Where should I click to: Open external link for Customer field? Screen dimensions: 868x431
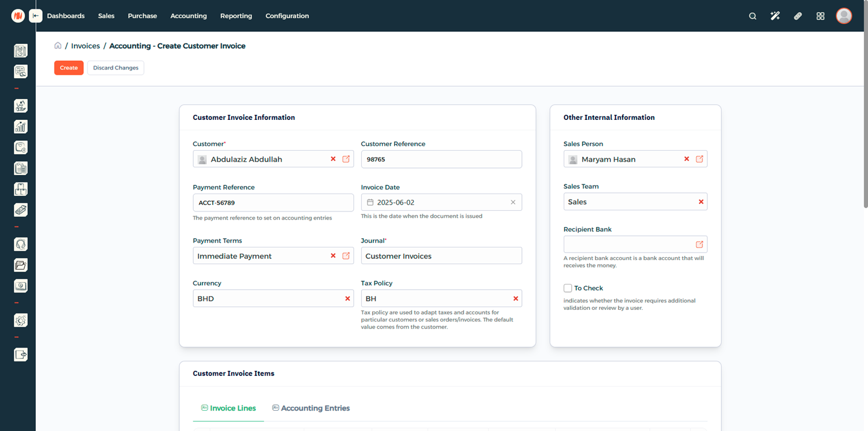tap(346, 159)
